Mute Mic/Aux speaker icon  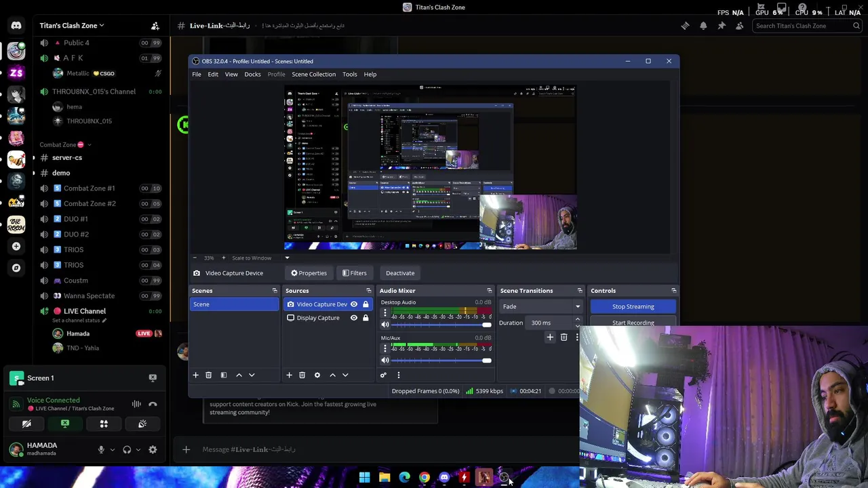tap(385, 360)
